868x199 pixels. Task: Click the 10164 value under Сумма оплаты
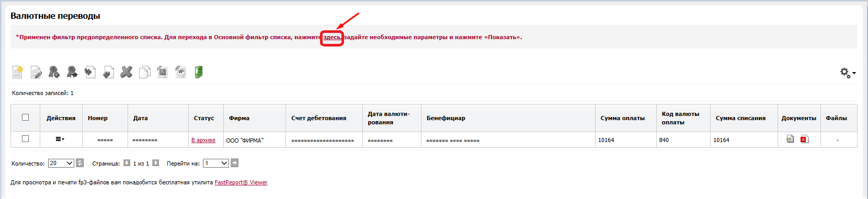click(x=606, y=140)
